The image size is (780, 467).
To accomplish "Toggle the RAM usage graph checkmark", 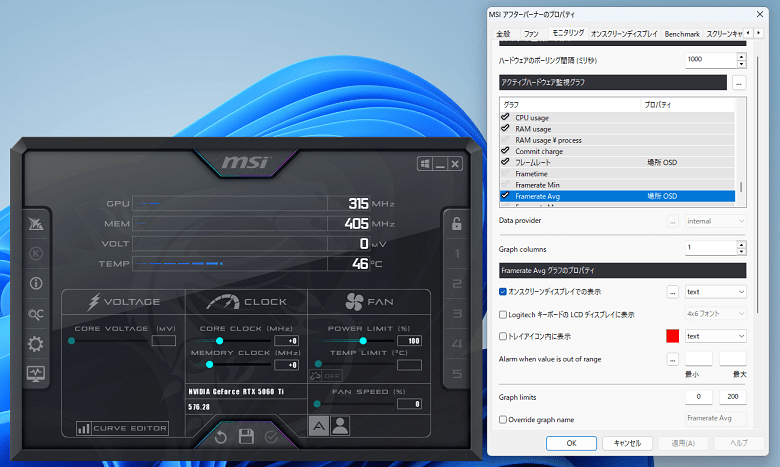I will pos(505,128).
